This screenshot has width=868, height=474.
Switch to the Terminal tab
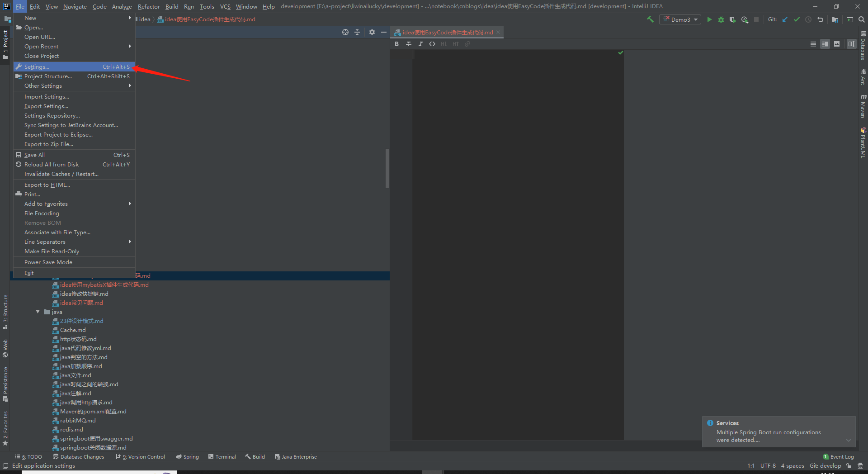coord(222,457)
